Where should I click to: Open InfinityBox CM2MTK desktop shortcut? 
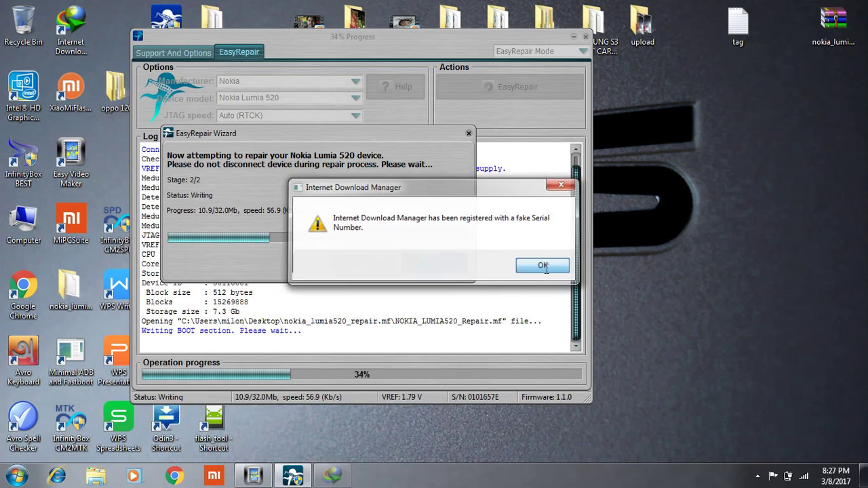pyautogui.click(x=71, y=427)
